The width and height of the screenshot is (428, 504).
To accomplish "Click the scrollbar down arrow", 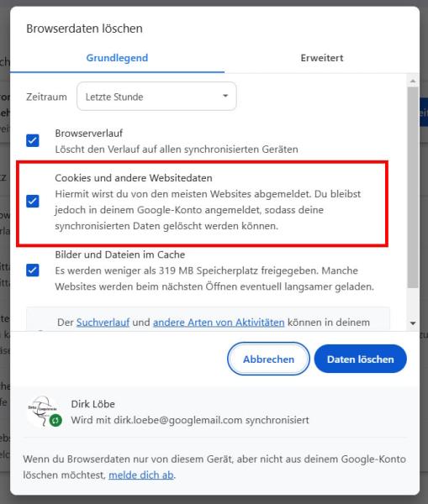I will tap(413, 323).
